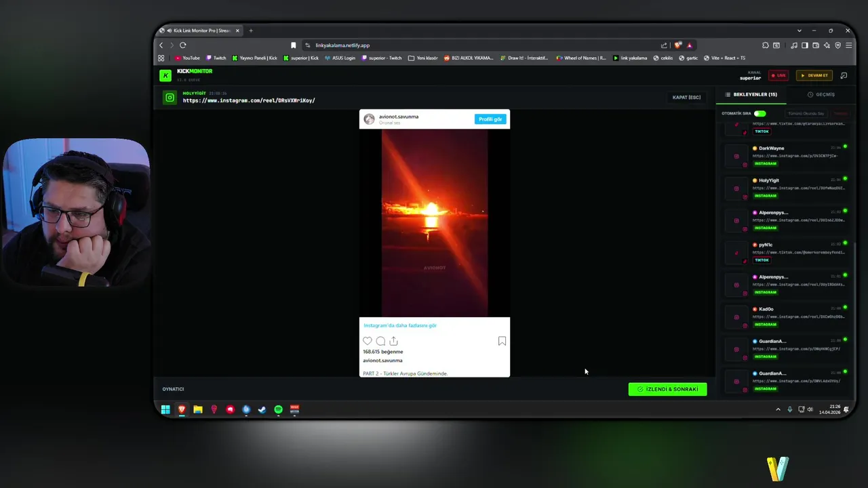Switch to the Bekleyenler (15) tab
The height and width of the screenshot is (488, 868).
[751, 95]
